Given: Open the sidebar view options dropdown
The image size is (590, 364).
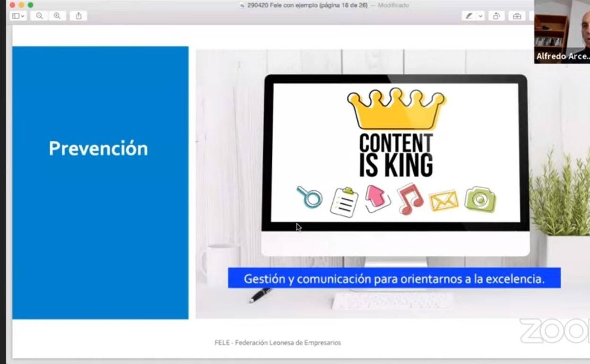Looking at the screenshot, I should point(22,16).
